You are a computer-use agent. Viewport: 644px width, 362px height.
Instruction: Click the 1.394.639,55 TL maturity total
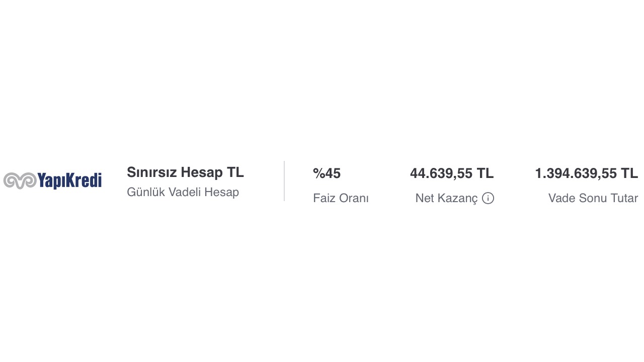[586, 173]
